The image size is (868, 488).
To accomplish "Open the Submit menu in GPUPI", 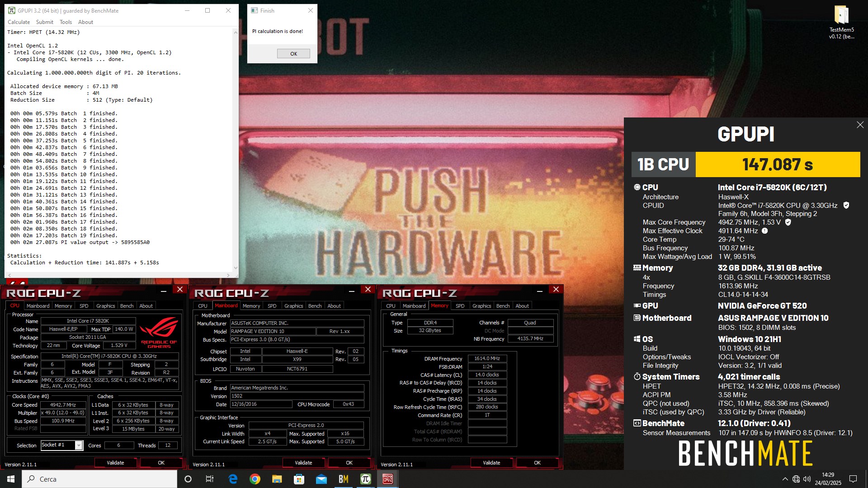I will [45, 22].
